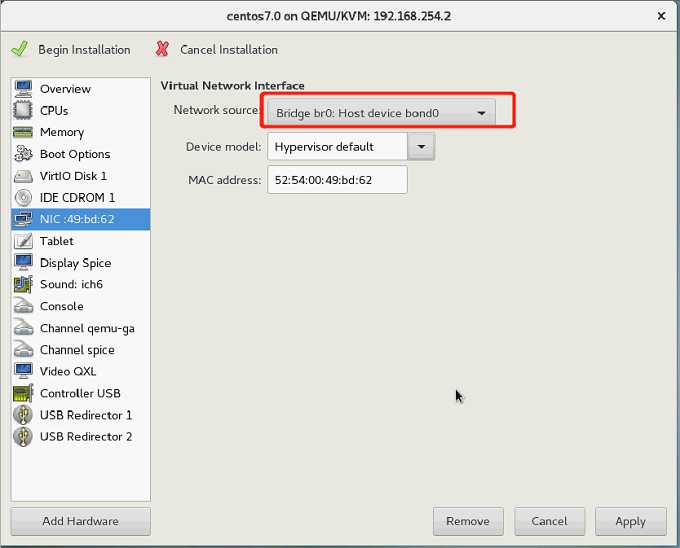
Task: Open the Controller USB entry text
Action: 80,393
